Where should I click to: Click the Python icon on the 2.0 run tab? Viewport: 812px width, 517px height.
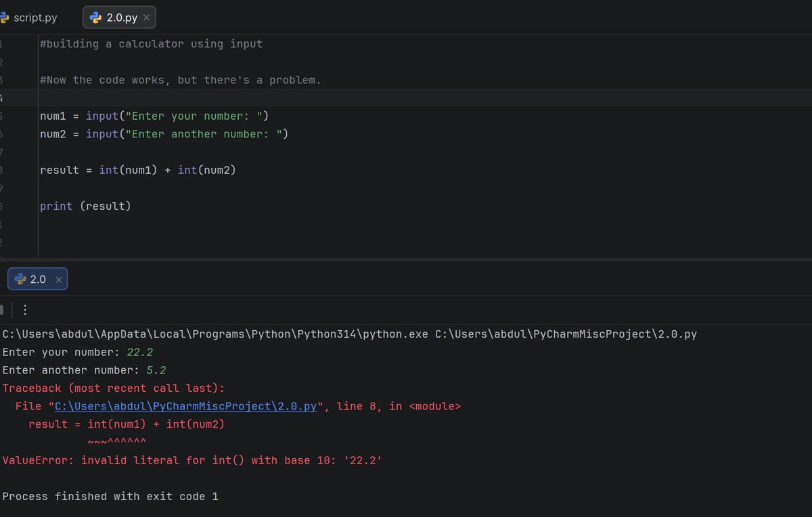pyautogui.click(x=20, y=279)
